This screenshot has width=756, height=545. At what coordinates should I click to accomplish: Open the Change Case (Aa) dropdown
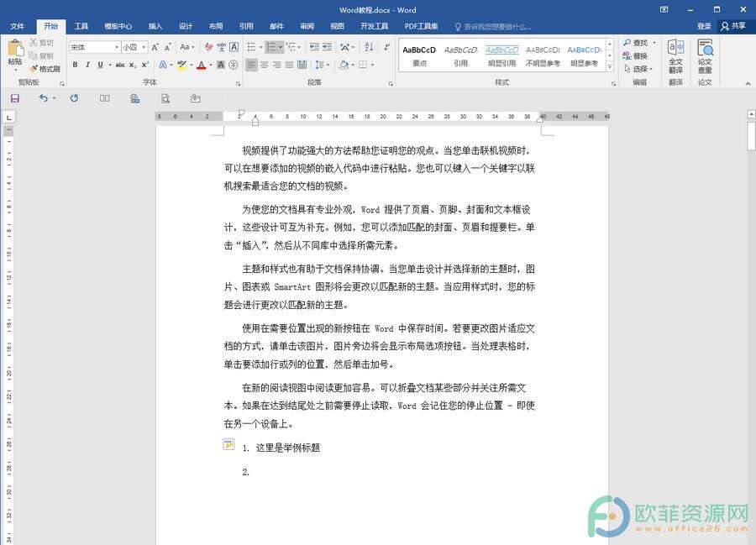[187, 47]
